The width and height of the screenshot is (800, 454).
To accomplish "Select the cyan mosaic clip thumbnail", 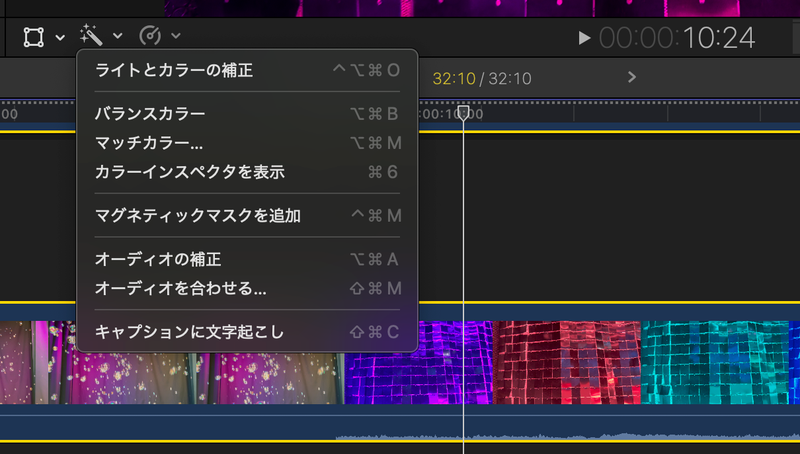I will pyautogui.click(x=714, y=362).
